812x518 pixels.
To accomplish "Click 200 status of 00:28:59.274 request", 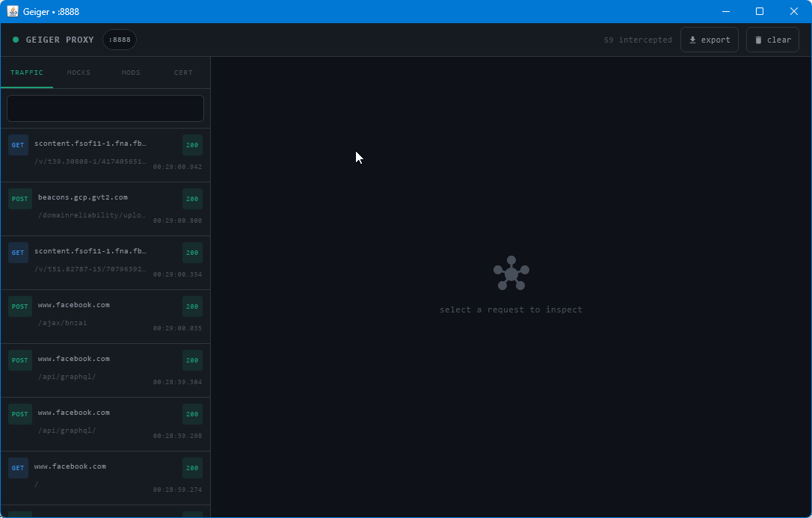I will tap(192, 468).
